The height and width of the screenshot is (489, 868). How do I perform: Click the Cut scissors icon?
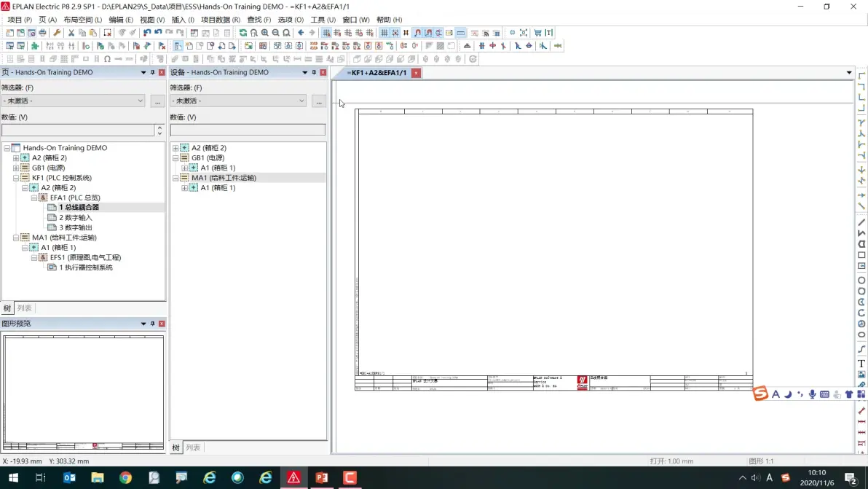click(x=71, y=33)
